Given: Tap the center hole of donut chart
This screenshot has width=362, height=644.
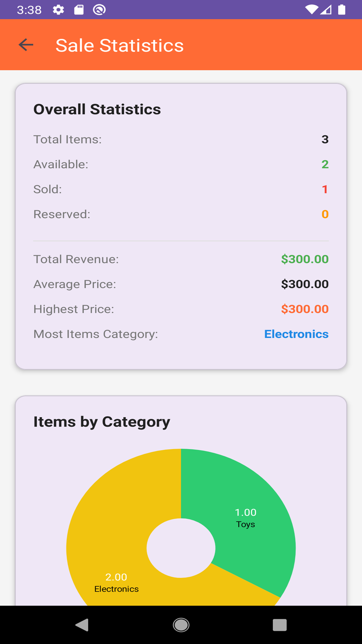Looking at the screenshot, I should coord(181,548).
